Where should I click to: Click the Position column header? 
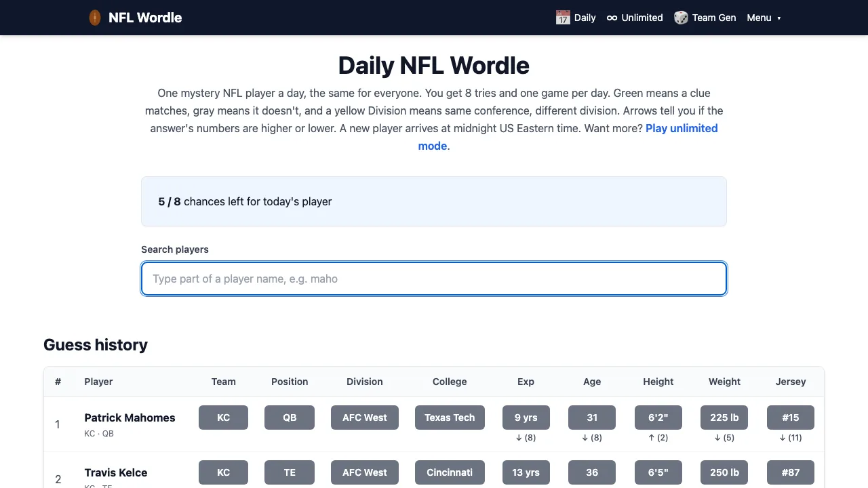[x=290, y=382]
